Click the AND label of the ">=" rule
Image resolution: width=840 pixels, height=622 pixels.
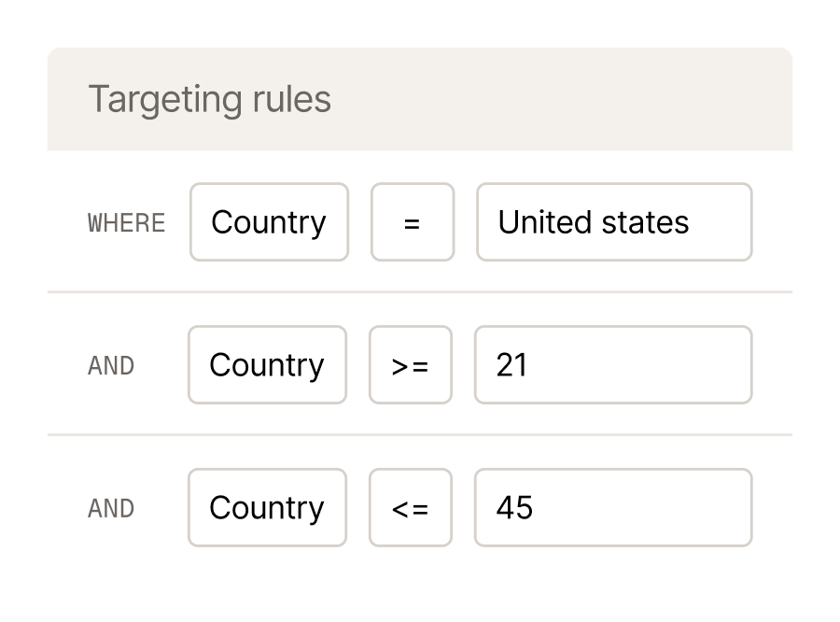[111, 366]
